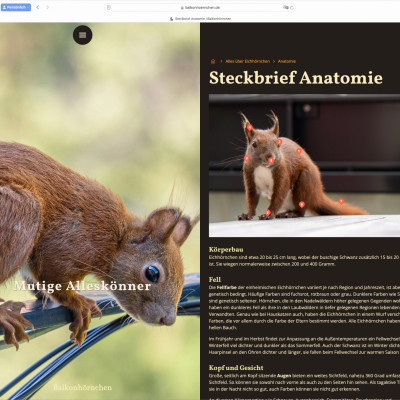
Task: Click the hotspot marker on squirrel's back
Action: (299, 151)
